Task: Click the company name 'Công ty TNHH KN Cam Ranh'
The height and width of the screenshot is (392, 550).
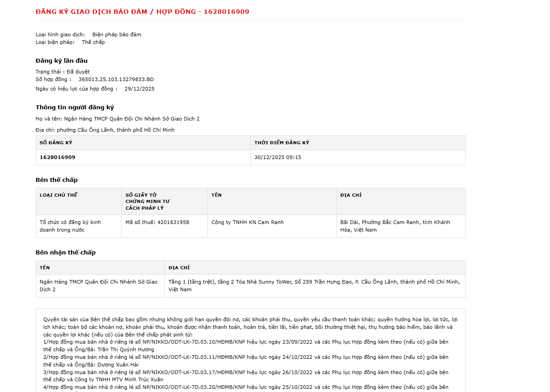Action: pyautogui.click(x=247, y=222)
